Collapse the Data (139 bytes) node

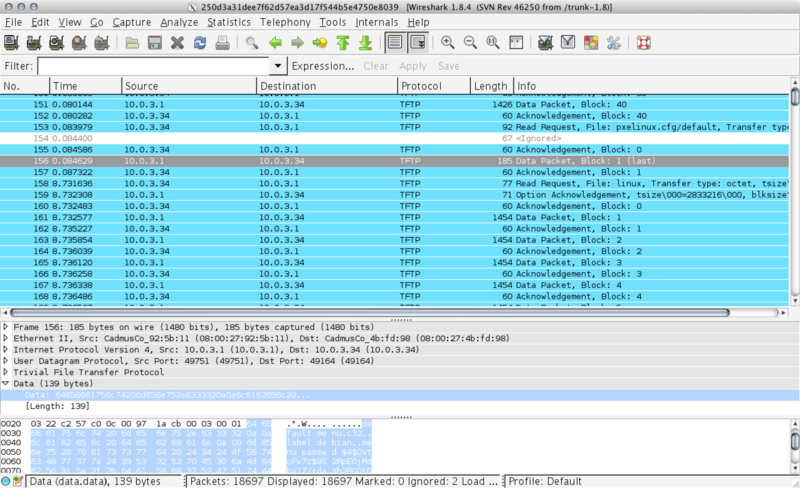(x=6, y=383)
